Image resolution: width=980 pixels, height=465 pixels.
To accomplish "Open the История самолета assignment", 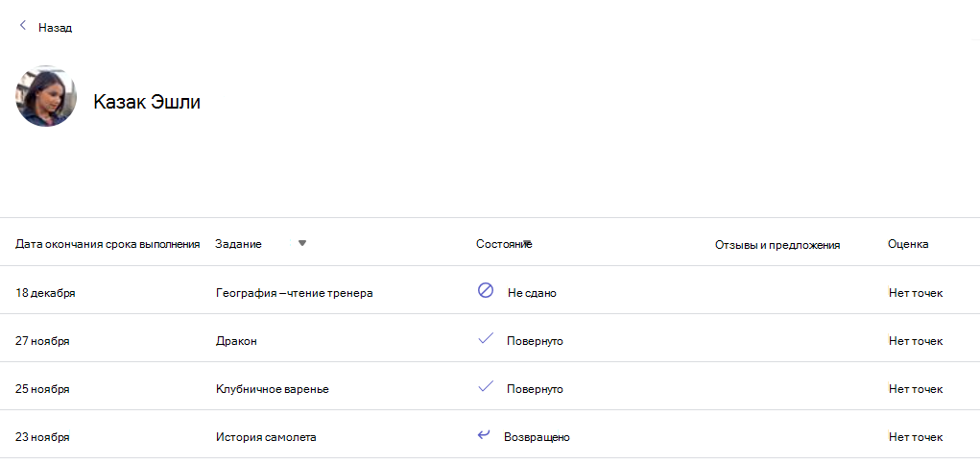I will (266, 437).
